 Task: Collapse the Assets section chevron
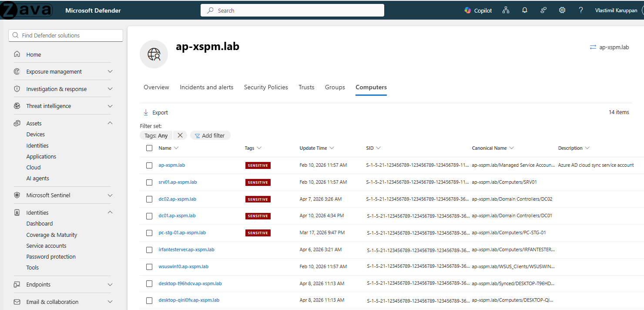click(x=110, y=123)
